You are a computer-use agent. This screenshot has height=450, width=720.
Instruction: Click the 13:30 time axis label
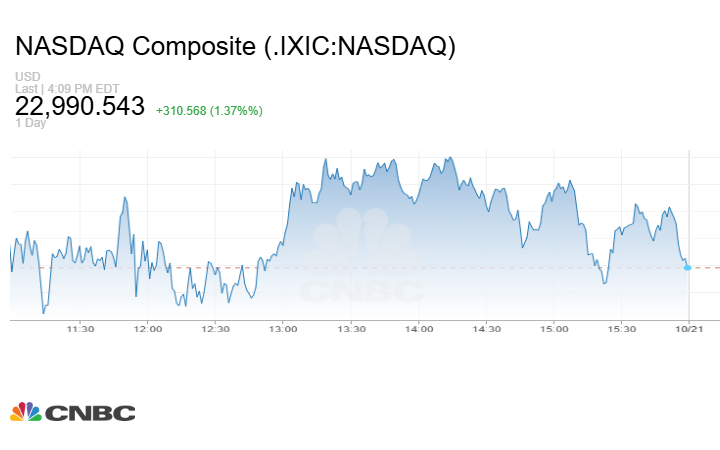point(351,329)
